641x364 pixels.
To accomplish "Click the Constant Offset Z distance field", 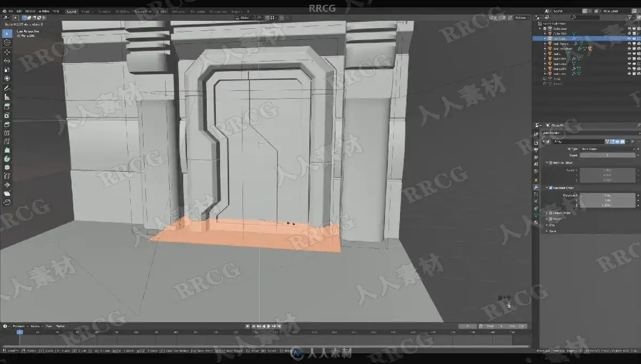I will 607,204.
